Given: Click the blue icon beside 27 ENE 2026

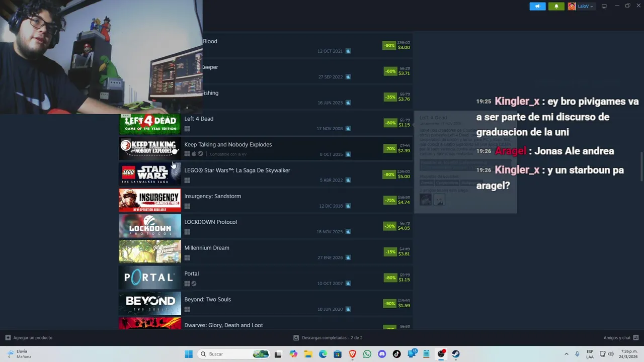Looking at the screenshot, I should (x=348, y=257).
